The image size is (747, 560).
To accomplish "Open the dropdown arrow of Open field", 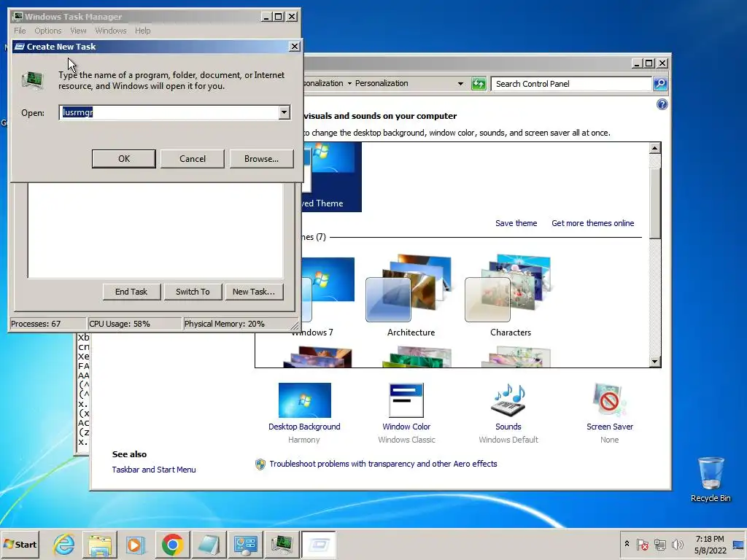I will 285,112.
